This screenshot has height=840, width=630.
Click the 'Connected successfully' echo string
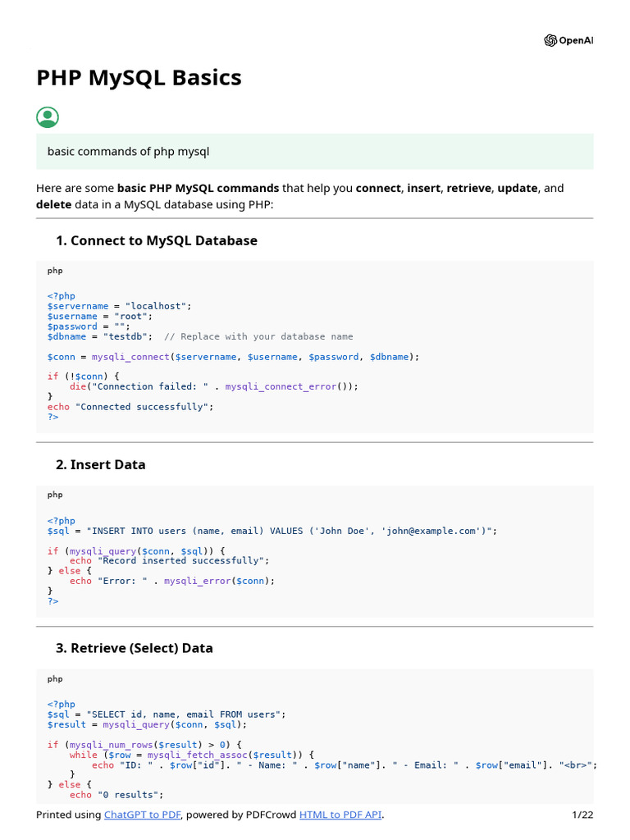click(x=141, y=407)
